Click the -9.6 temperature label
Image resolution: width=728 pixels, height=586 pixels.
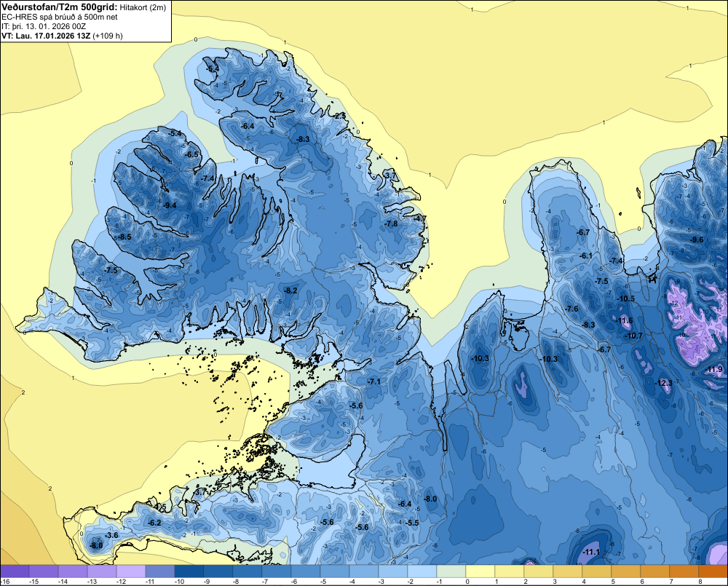point(697,239)
